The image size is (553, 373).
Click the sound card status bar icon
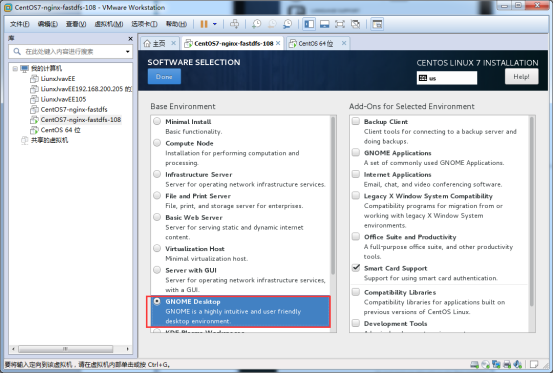click(518, 365)
